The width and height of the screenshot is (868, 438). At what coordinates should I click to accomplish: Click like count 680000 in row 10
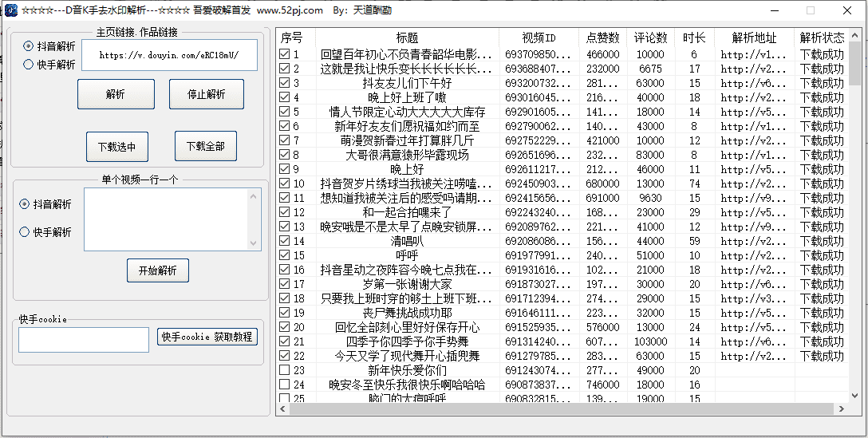(x=603, y=183)
